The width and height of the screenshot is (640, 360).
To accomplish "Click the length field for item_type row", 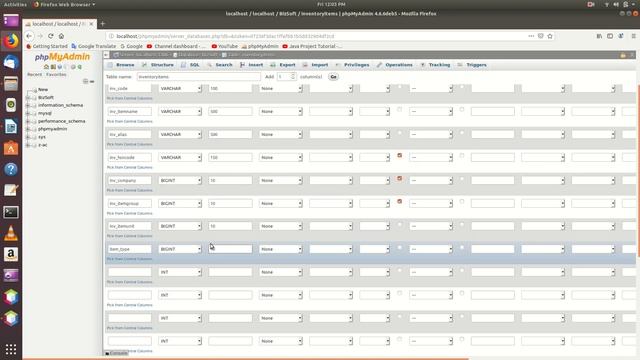I will (230, 249).
